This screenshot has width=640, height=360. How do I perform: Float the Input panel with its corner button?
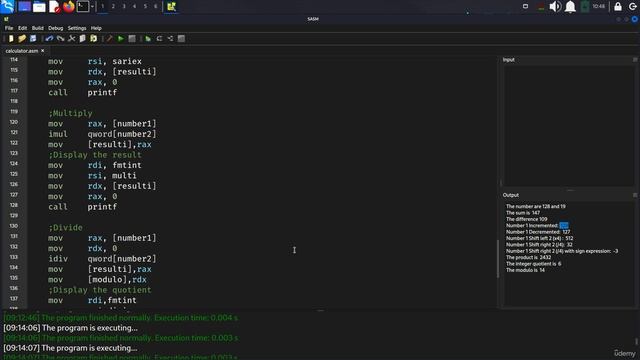(635, 60)
